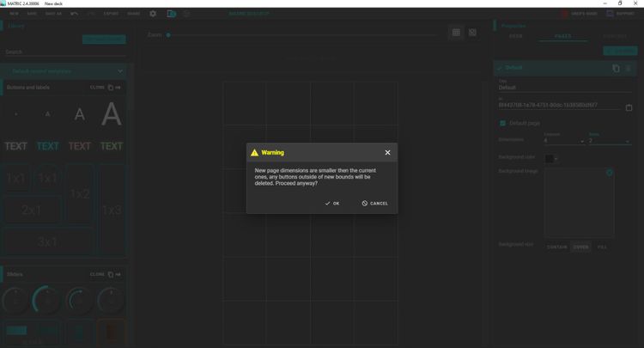Show grid using the grid icon
The image size is (644, 348).
(x=456, y=32)
